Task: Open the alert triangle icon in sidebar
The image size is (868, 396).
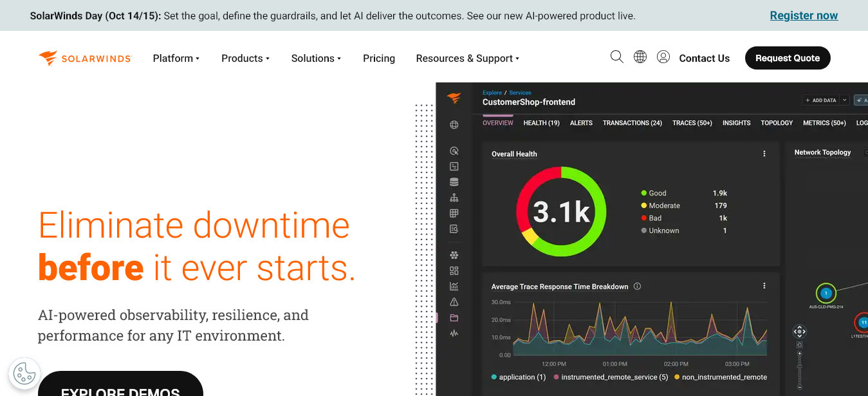Action: [454, 302]
